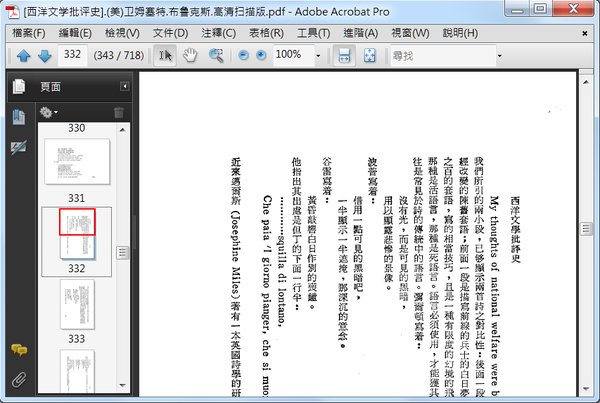This screenshot has height=403, width=600.
Task: Open the 檔案(F) menu
Action: point(29,33)
